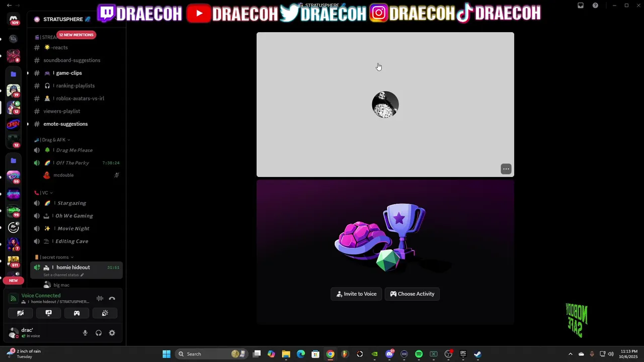
Task: Open connection details via the green signal icon
Action: tap(14, 299)
